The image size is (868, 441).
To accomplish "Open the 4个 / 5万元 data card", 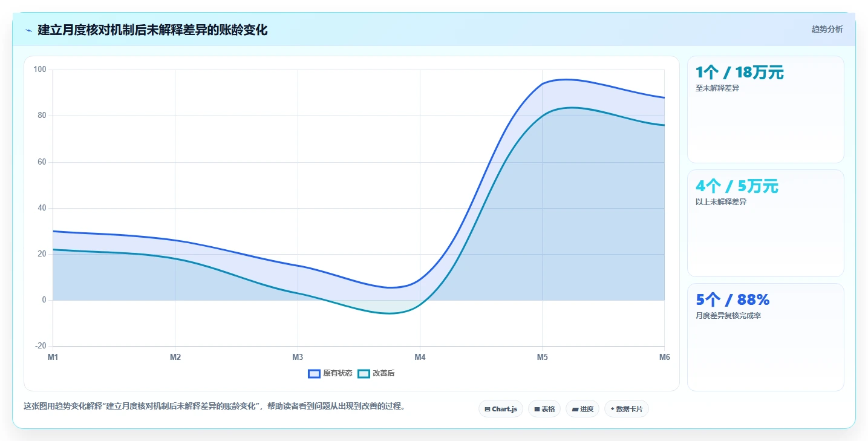I will (x=766, y=223).
